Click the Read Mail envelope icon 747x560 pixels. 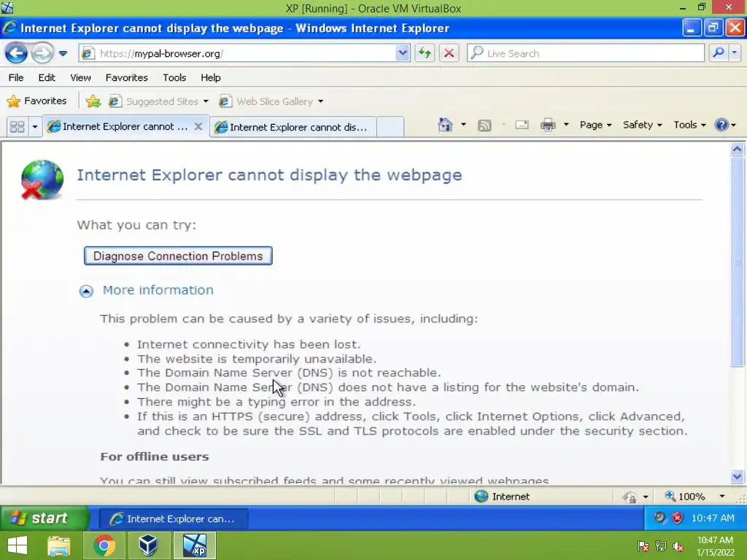pyautogui.click(x=522, y=125)
